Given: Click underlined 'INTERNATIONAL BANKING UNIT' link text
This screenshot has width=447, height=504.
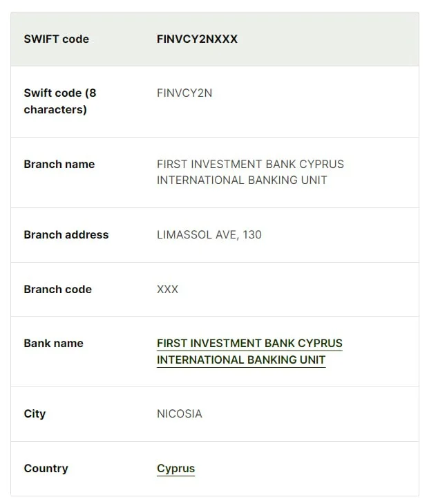Looking at the screenshot, I should pyautogui.click(x=241, y=360).
